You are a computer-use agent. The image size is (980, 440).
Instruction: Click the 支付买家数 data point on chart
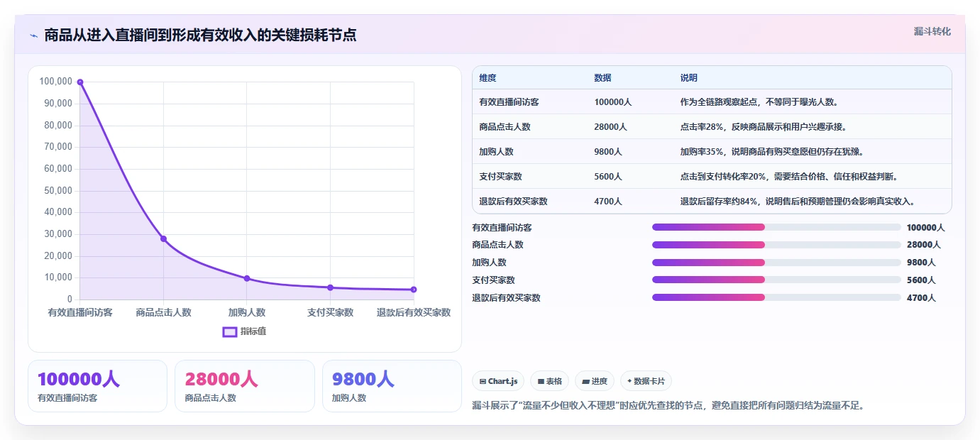pos(330,287)
